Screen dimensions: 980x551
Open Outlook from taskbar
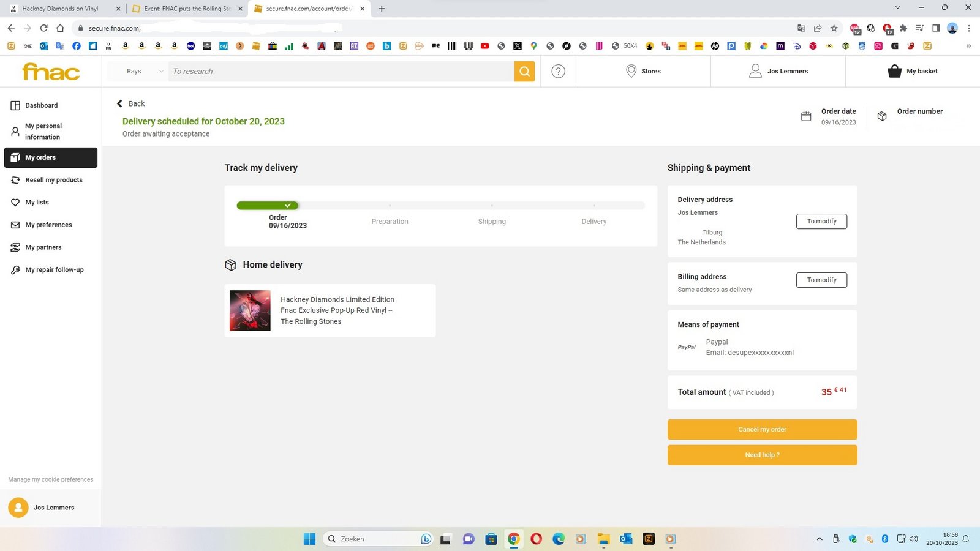tap(626, 539)
